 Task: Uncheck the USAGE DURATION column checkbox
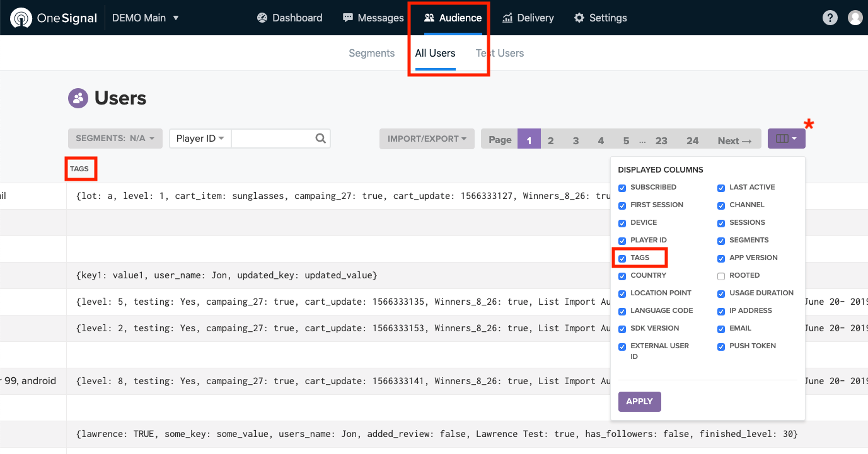tap(721, 293)
